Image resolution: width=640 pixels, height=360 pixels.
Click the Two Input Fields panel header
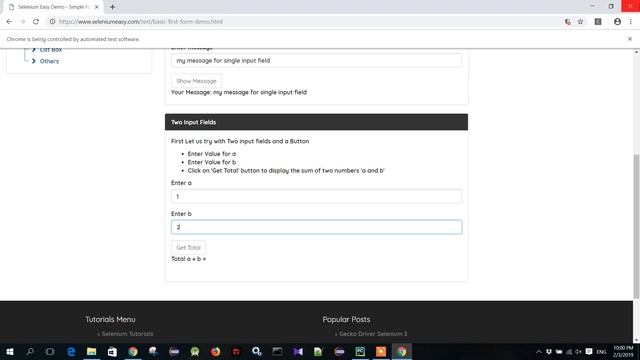(316, 122)
